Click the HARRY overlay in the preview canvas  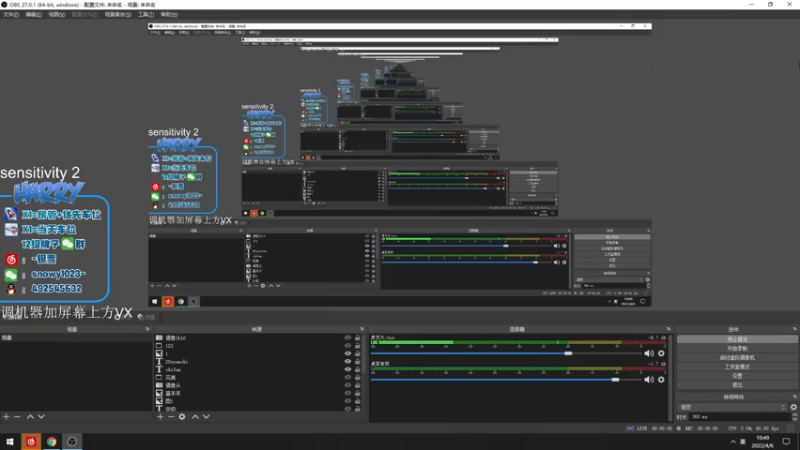pyautogui.click(x=48, y=192)
